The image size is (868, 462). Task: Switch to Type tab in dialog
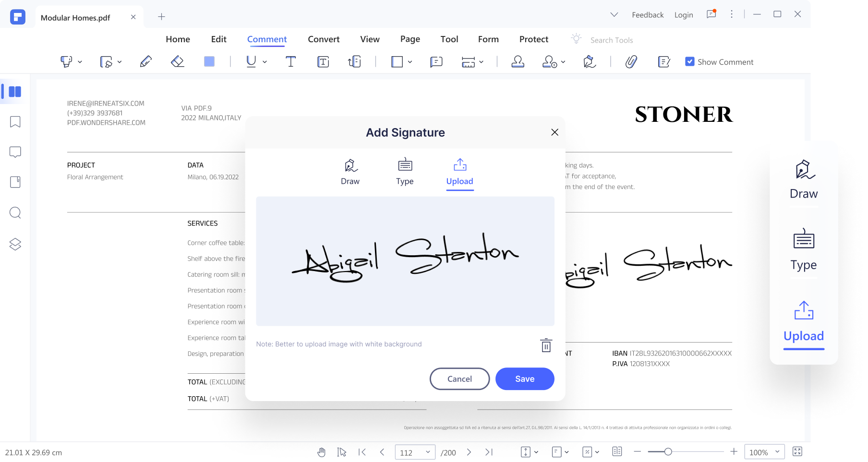pyautogui.click(x=405, y=172)
